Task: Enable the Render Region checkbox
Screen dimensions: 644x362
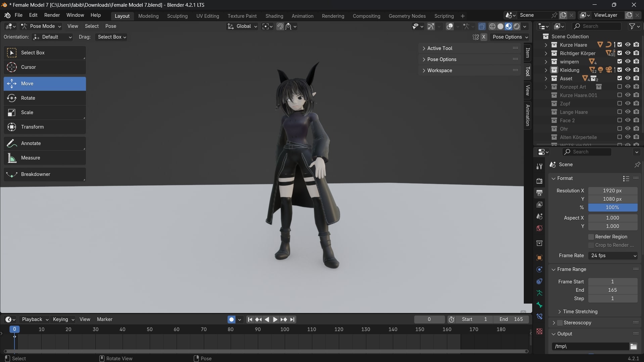Action: click(x=591, y=237)
